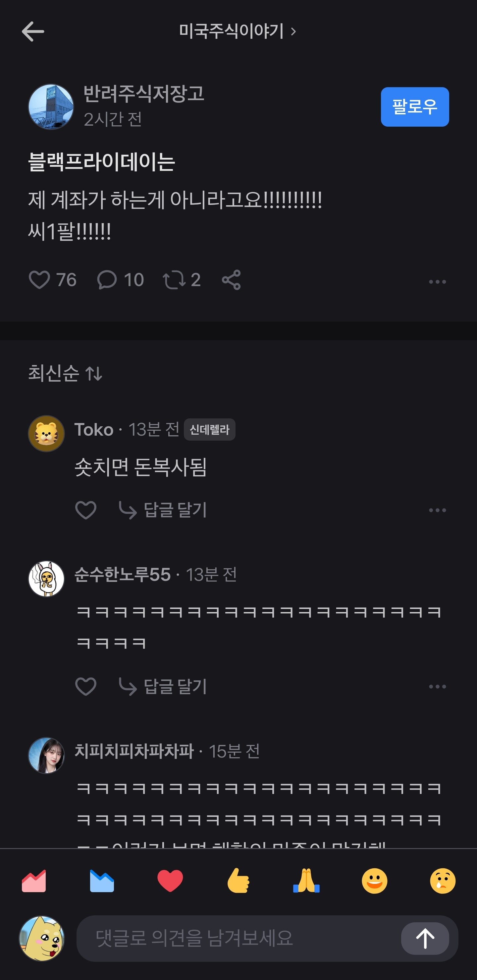Tap the repost icon on the post
477x980 pixels.
click(x=174, y=280)
